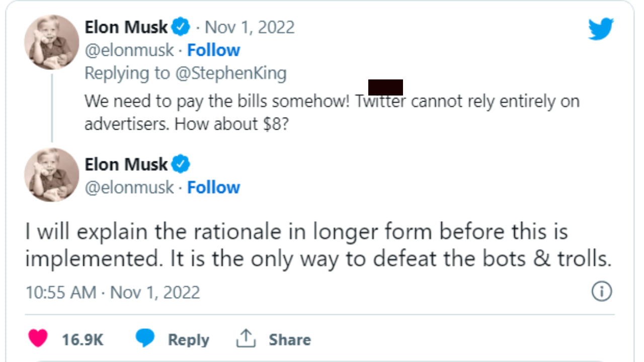
Task: Open the Nov 1, 2022 date in top header
Action: coord(250,27)
